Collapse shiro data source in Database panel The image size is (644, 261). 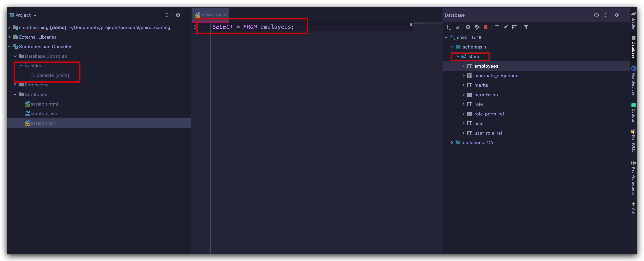point(446,37)
